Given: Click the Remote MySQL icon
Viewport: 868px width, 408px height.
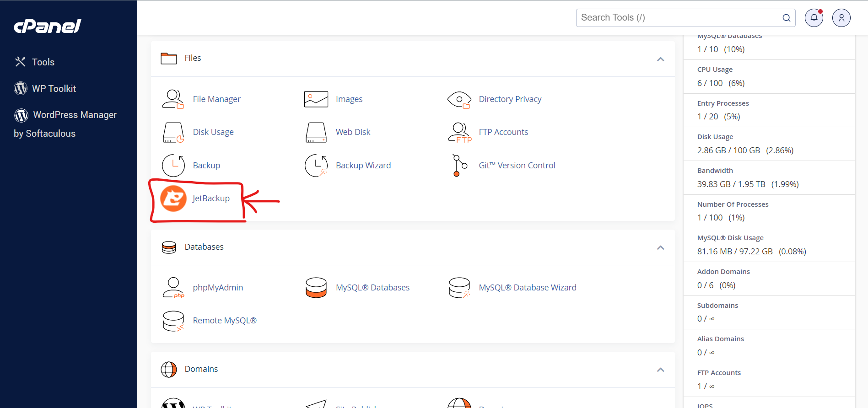Looking at the screenshot, I should [x=173, y=321].
